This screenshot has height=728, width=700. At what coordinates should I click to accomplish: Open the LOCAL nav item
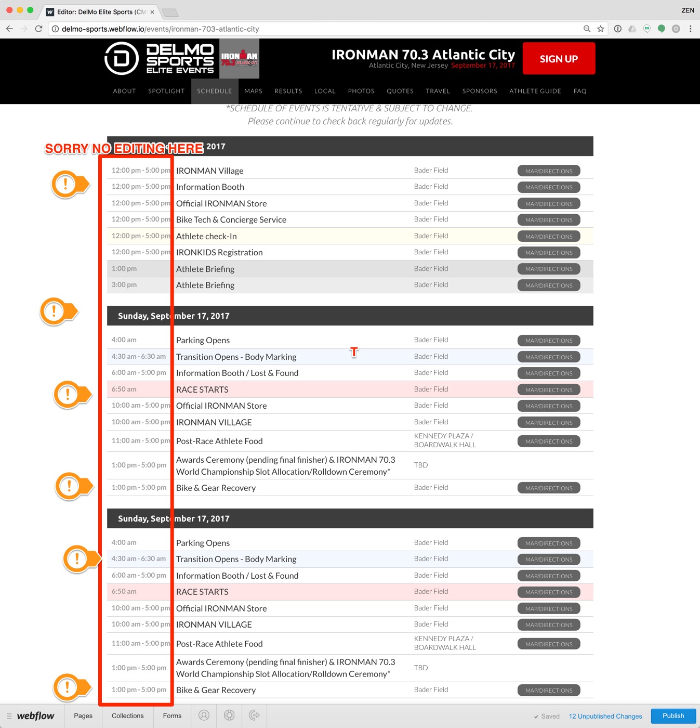pos(325,91)
